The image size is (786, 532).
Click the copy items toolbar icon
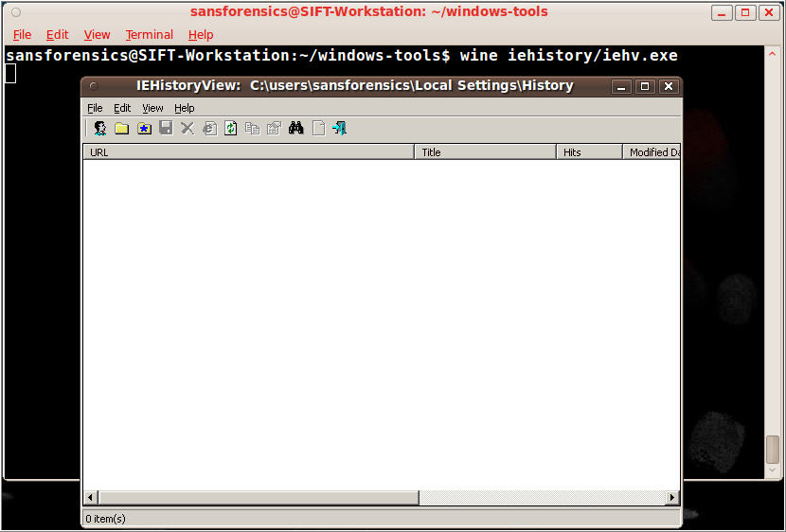pos(252,128)
